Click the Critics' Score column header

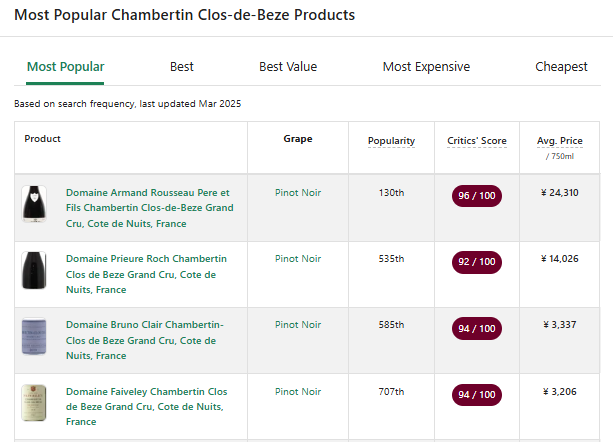coord(477,141)
